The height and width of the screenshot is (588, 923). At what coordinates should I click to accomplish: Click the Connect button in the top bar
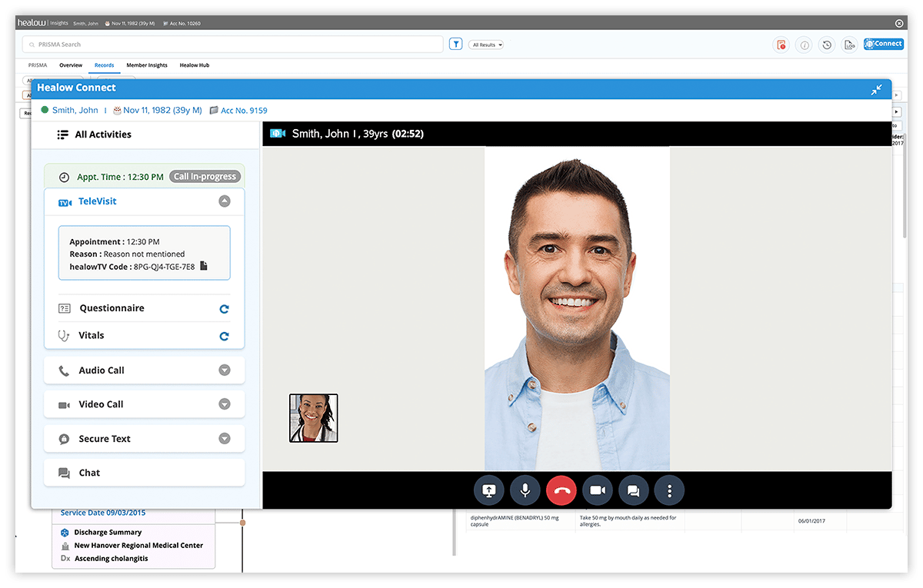pos(883,44)
